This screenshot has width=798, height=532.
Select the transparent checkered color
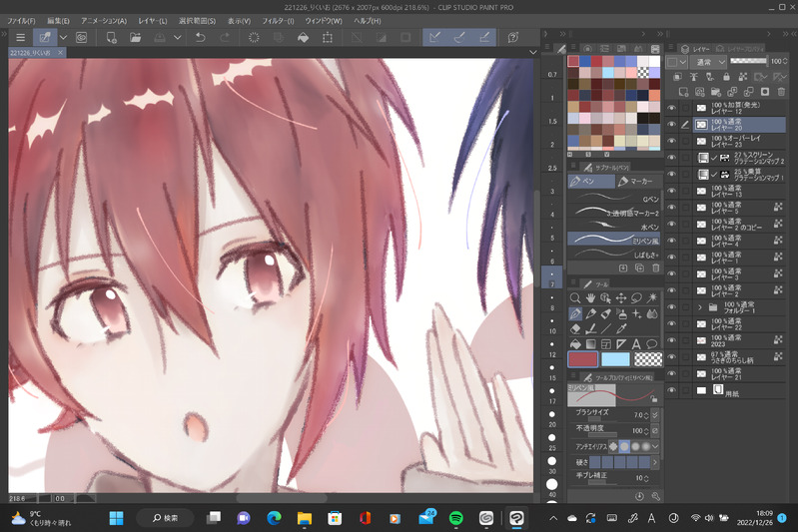click(648, 359)
